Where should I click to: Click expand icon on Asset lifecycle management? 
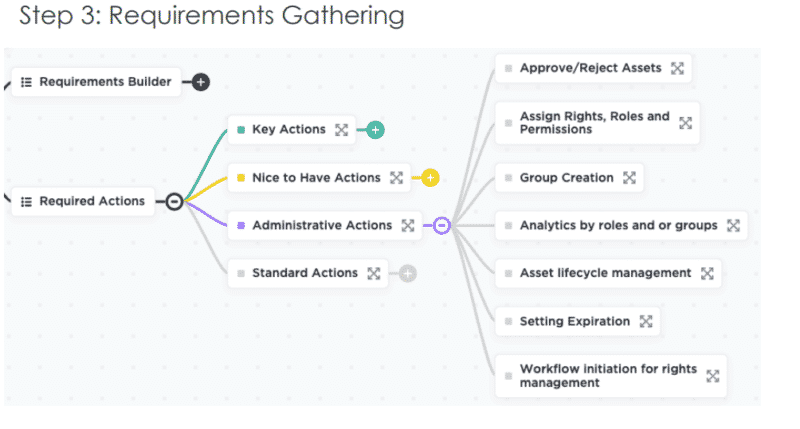click(x=707, y=272)
